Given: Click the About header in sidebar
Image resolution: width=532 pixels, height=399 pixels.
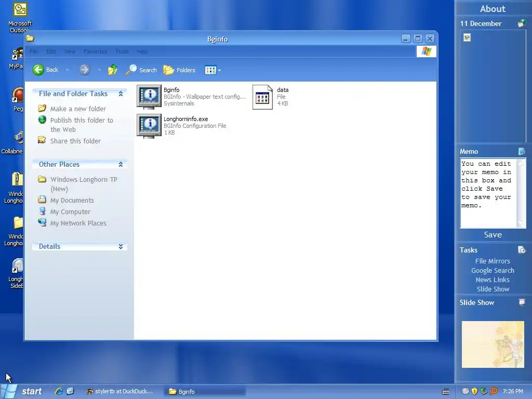Looking at the screenshot, I should click(493, 9).
